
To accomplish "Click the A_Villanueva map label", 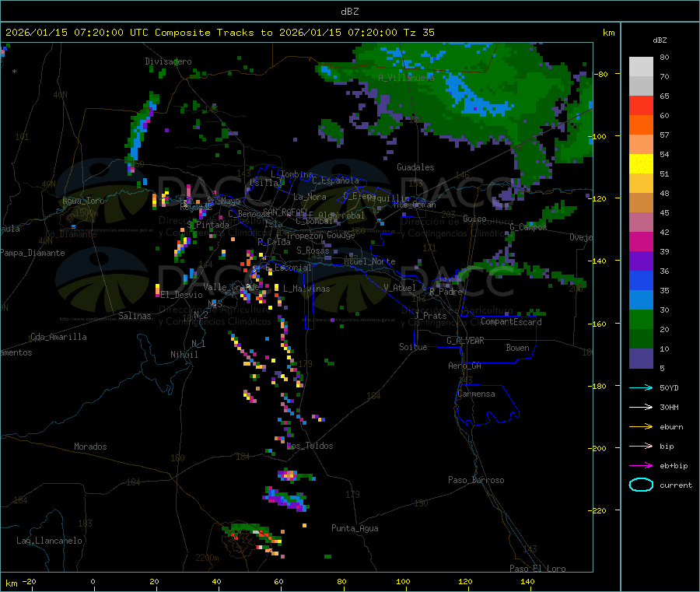I will 406,78.
